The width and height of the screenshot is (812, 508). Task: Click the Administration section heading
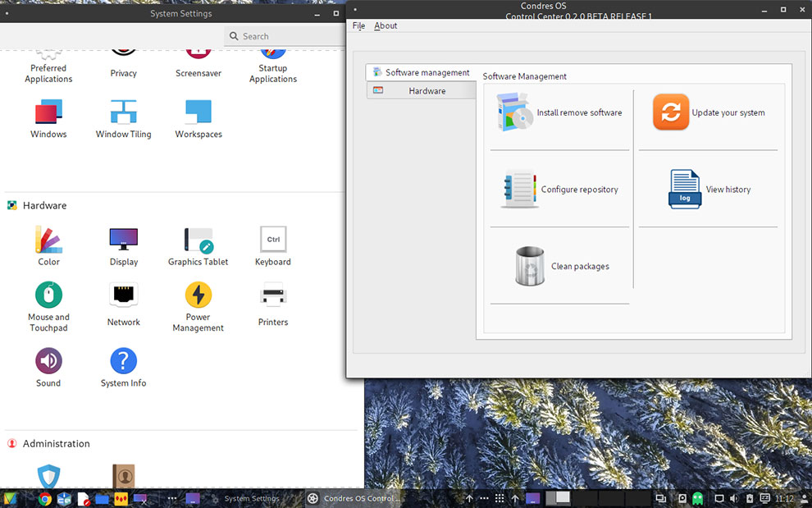tap(56, 444)
